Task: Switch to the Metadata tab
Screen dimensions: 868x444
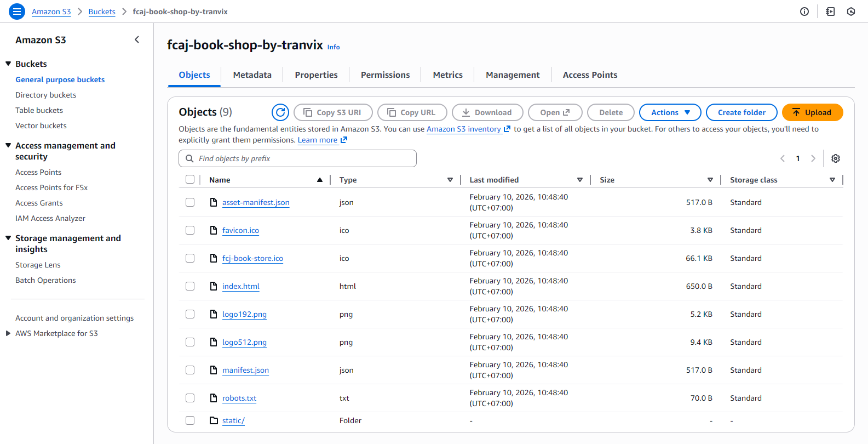Action: click(252, 75)
